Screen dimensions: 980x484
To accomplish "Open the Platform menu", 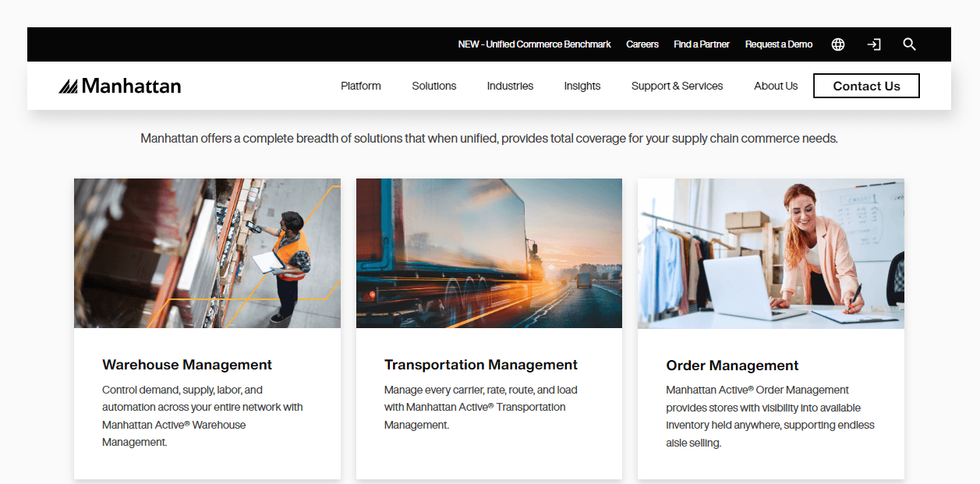I will (x=361, y=86).
